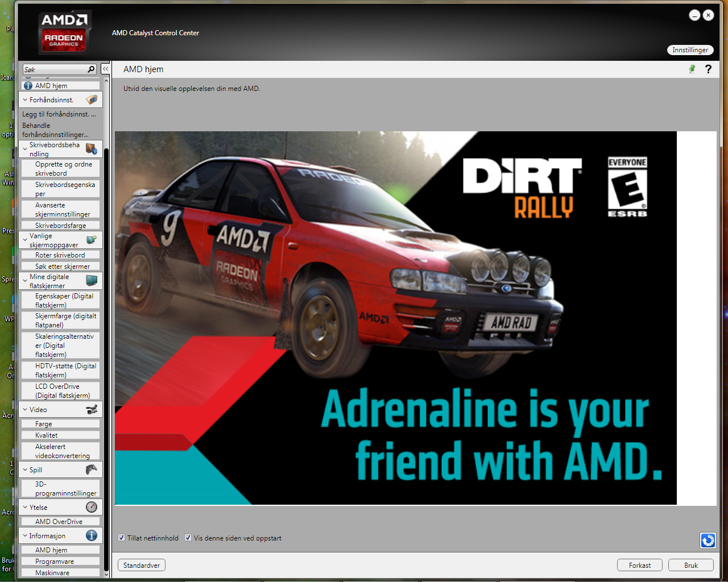Image resolution: width=728 pixels, height=582 pixels.
Task: Click the Video camera icon
Action: (x=92, y=409)
